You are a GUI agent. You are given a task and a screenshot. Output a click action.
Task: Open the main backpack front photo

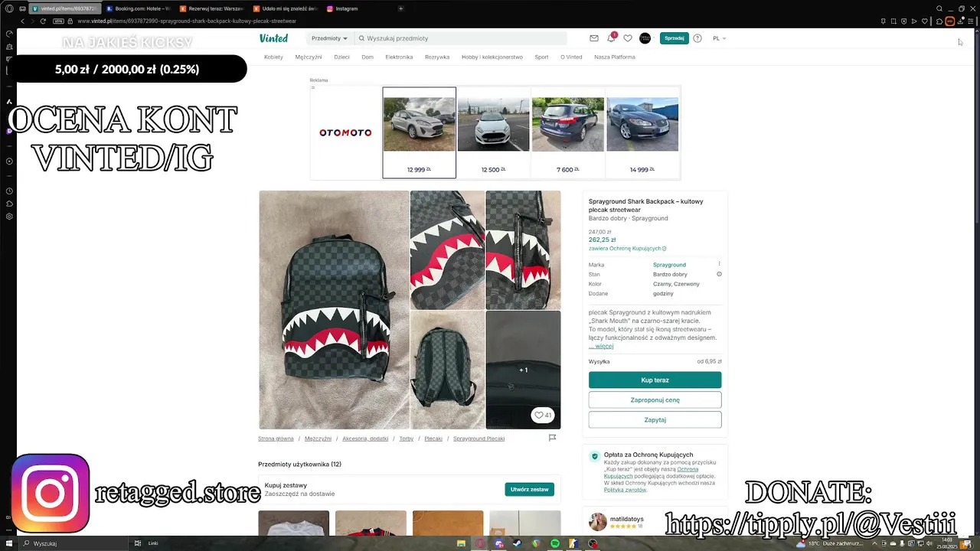[334, 310]
